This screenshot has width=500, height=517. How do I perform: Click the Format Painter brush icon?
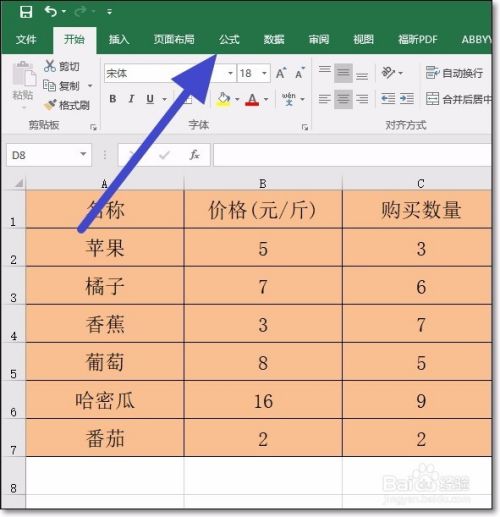tap(50, 105)
